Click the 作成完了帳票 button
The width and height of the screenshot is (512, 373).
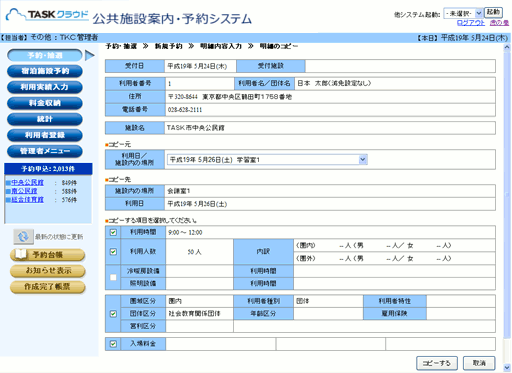tap(48, 287)
